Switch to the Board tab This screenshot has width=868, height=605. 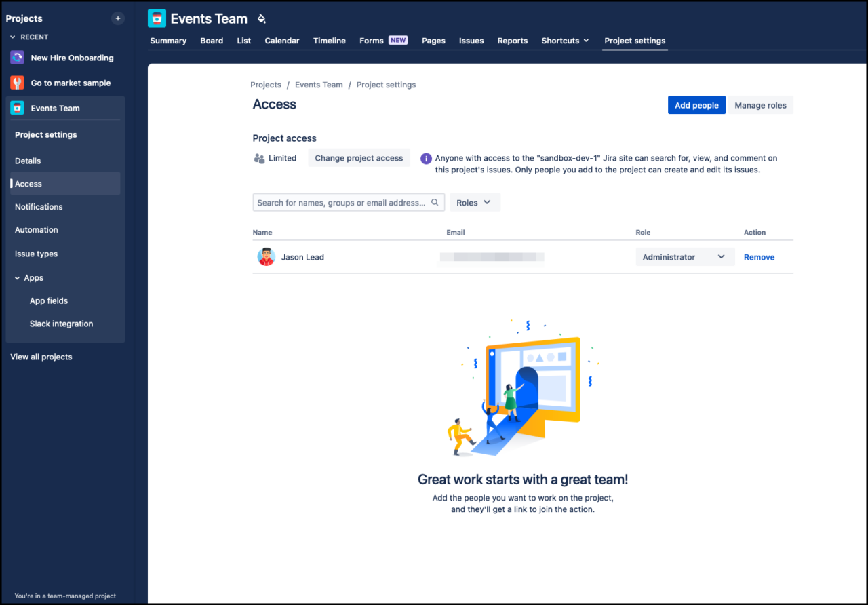[x=212, y=41]
